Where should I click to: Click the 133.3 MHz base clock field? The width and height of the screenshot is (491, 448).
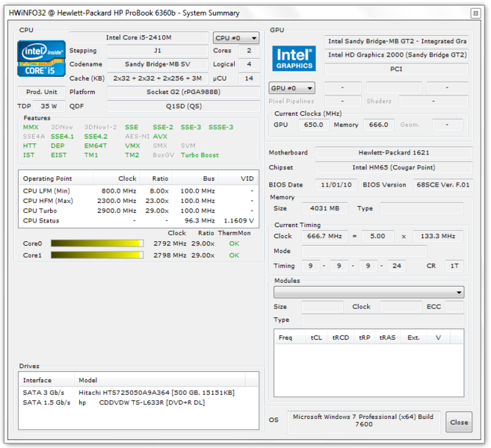coord(438,236)
